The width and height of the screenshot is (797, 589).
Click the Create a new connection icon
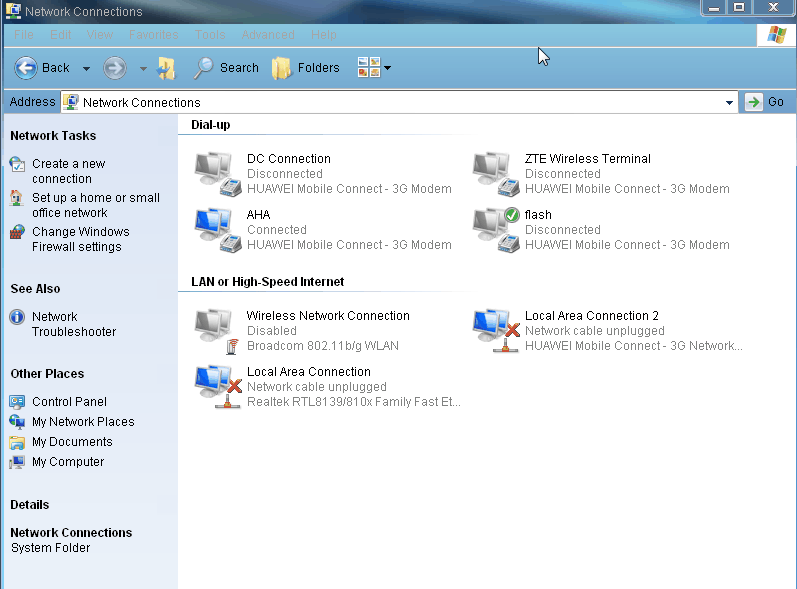pos(17,164)
